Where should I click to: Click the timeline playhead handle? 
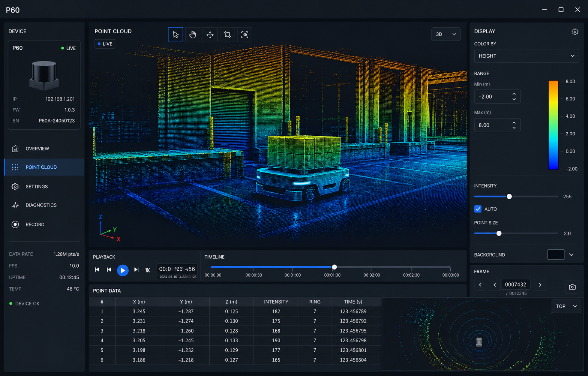(x=334, y=267)
